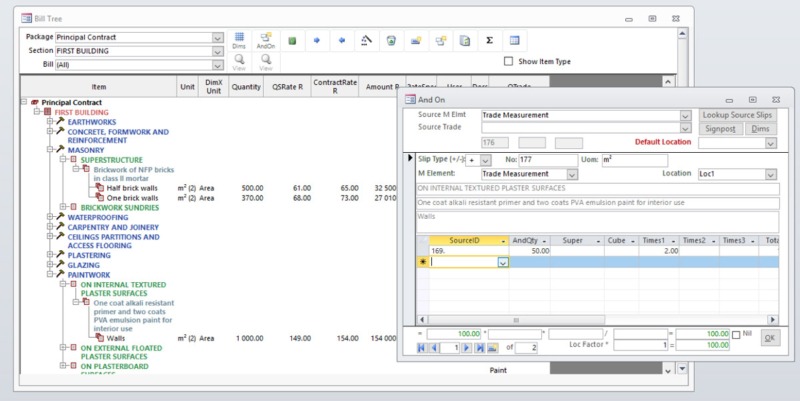Click the SourceID column header

coord(468,240)
